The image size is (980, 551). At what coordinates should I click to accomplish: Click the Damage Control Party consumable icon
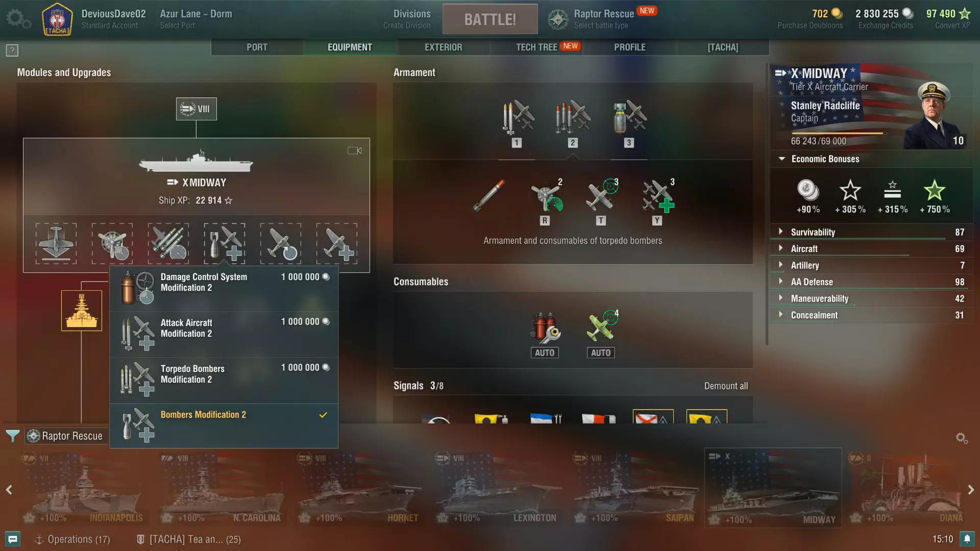coord(545,327)
